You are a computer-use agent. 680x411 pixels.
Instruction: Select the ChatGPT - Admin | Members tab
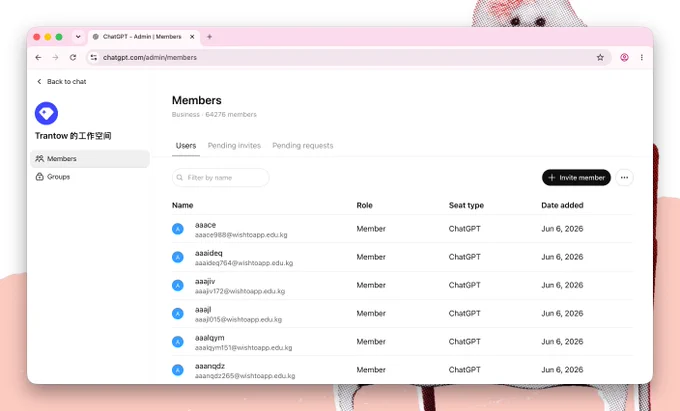click(142, 37)
